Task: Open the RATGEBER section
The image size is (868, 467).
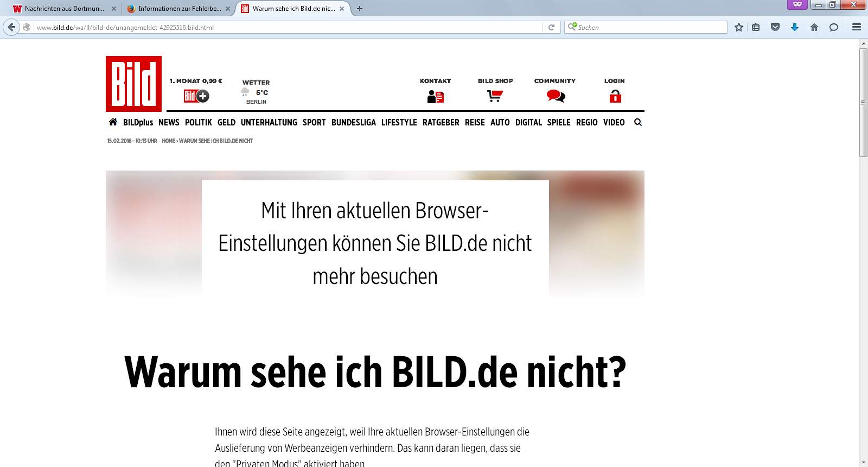Action: point(441,123)
